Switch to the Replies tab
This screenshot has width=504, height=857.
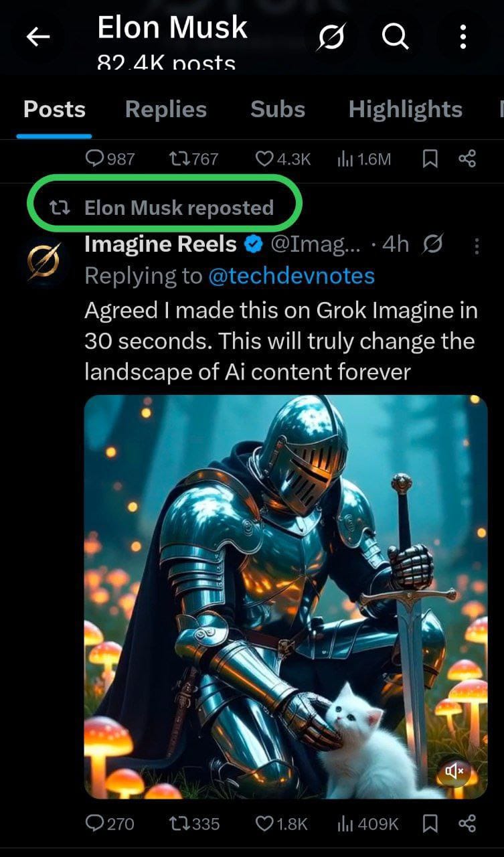165,109
